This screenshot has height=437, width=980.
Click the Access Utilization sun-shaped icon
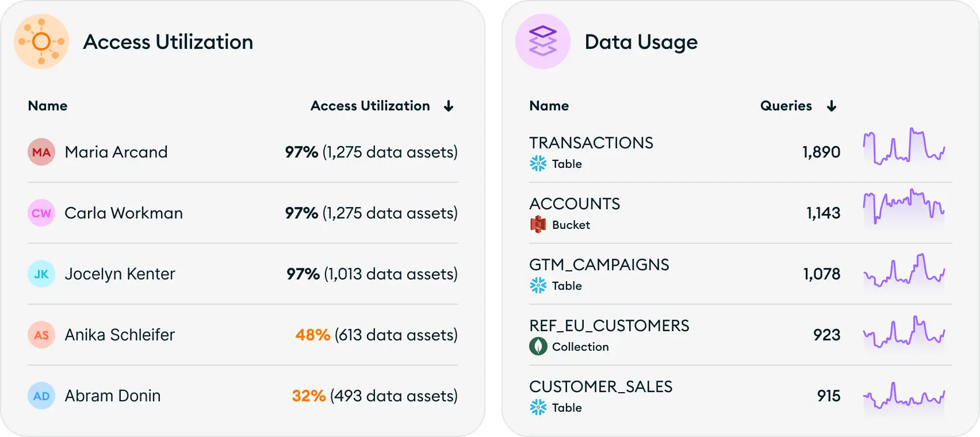41,41
